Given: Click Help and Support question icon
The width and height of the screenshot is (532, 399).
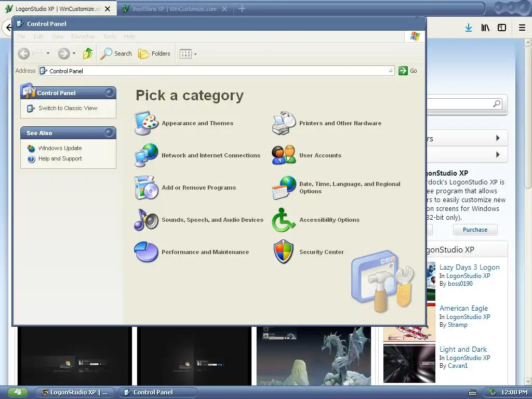Looking at the screenshot, I should [31, 159].
